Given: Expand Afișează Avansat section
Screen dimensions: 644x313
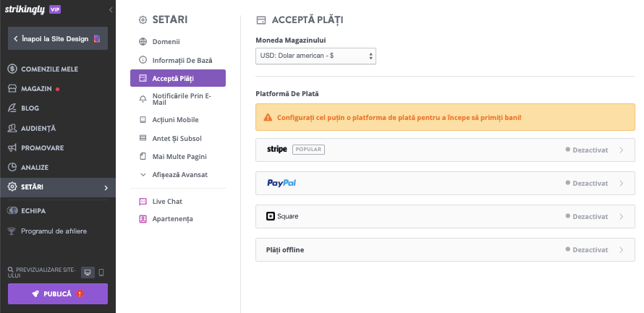Looking at the screenshot, I should point(179,174).
